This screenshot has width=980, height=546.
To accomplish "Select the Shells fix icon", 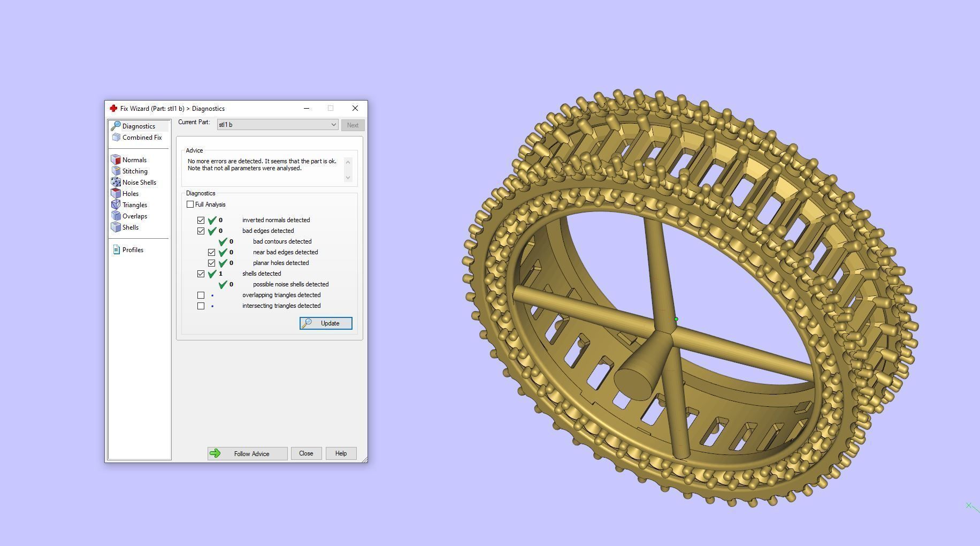I will click(116, 227).
